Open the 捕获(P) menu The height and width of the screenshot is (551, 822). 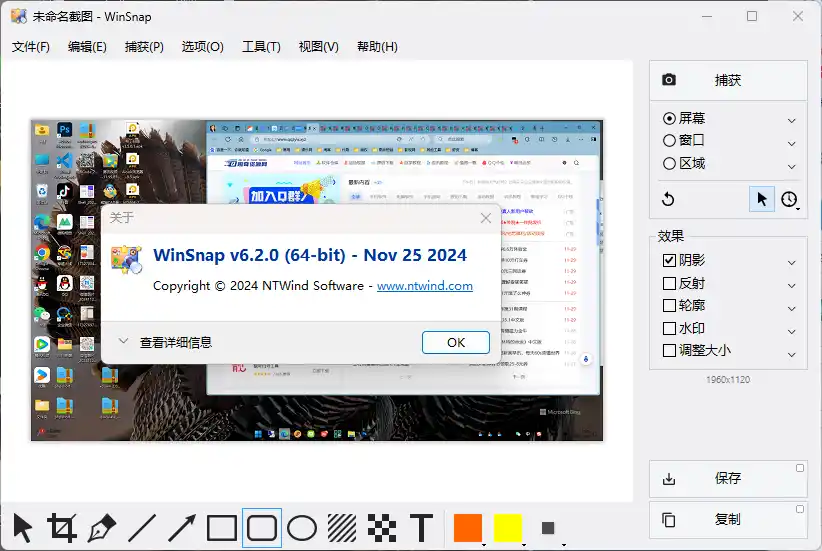(144, 47)
